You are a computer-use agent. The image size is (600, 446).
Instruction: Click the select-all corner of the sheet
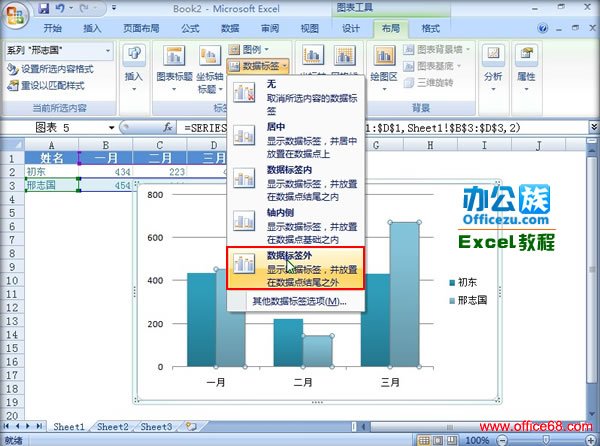click(14, 145)
